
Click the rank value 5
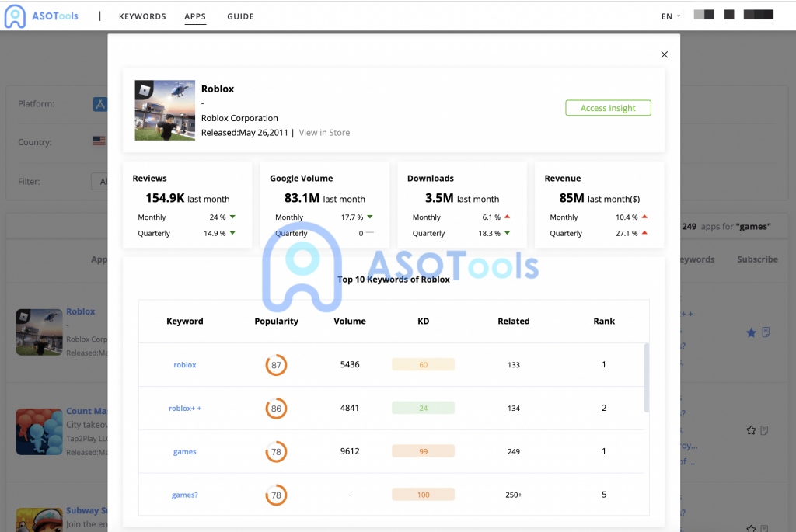pos(604,495)
